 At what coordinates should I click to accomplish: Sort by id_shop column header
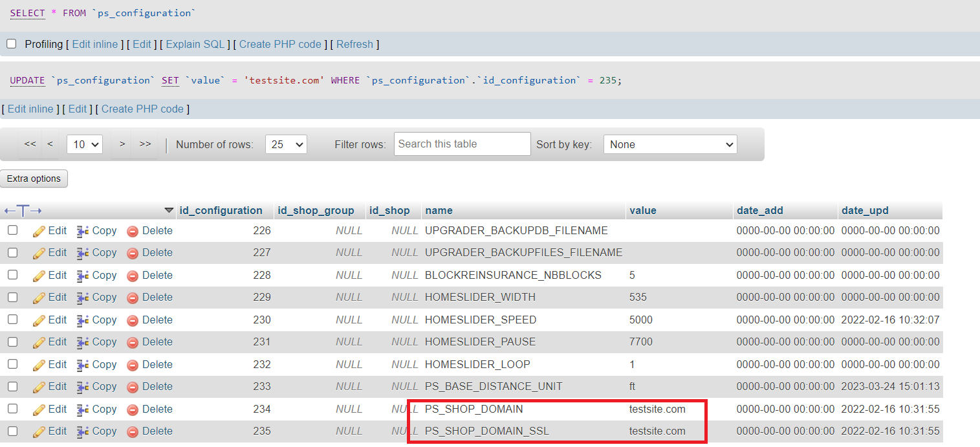(389, 210)
